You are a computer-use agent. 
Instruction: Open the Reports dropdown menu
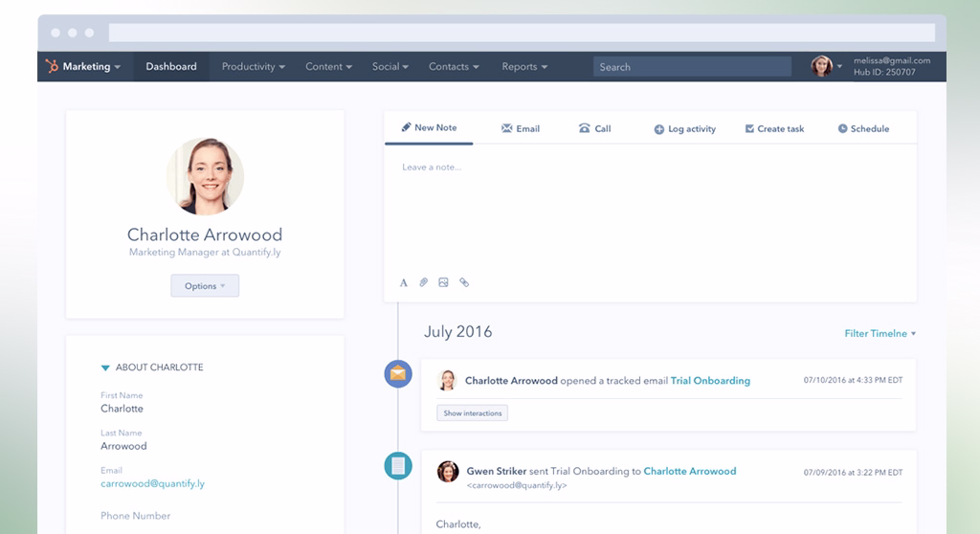coord(524,66)
